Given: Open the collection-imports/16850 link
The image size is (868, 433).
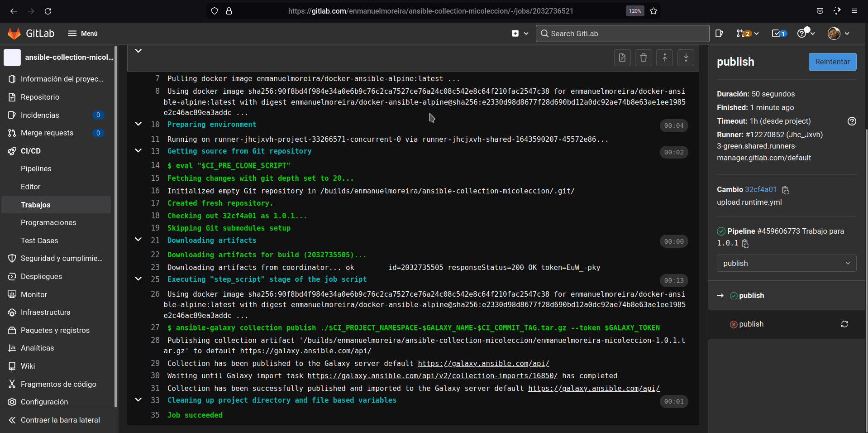Looking at the screenshot, I should 433,375.
